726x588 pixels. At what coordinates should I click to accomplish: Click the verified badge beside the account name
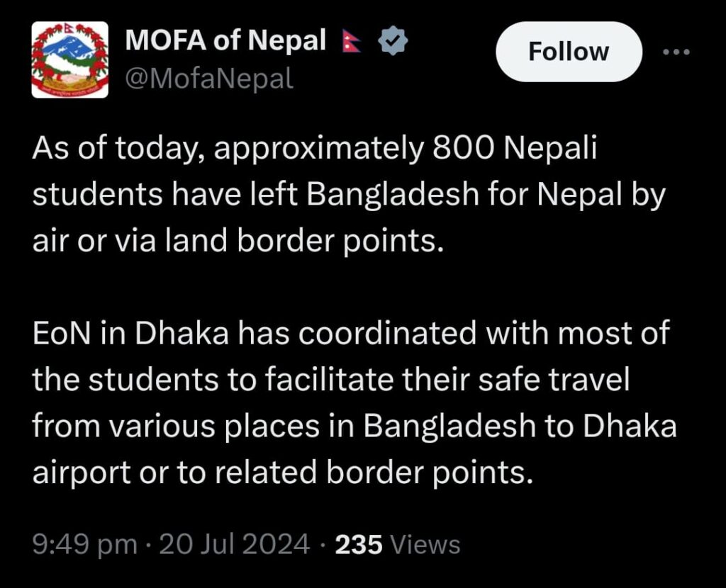pos(393,41)
